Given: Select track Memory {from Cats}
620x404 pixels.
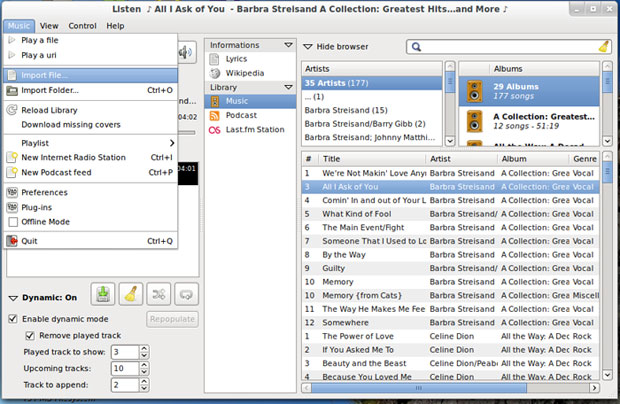Looking at the screenshot, I should [x=451, y=295].
